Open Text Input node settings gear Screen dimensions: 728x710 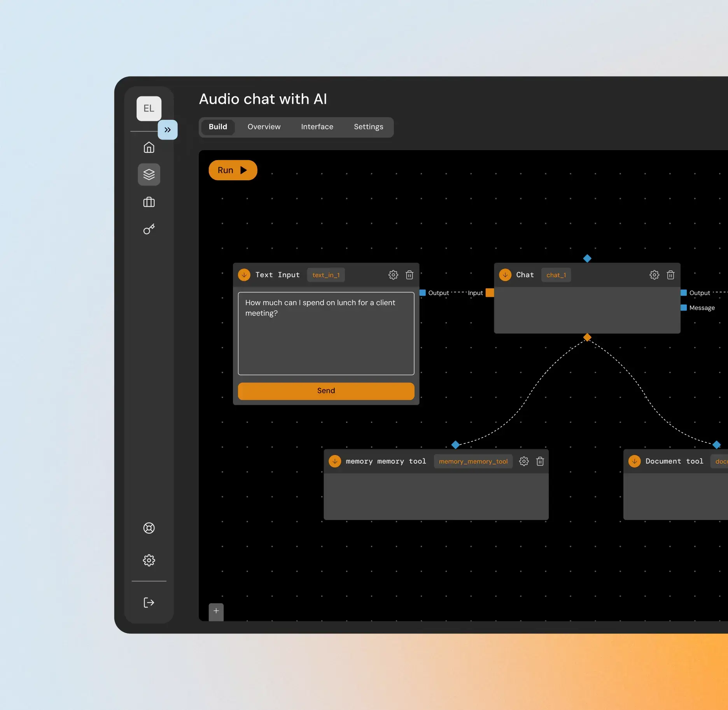click(x=393, y=275)
